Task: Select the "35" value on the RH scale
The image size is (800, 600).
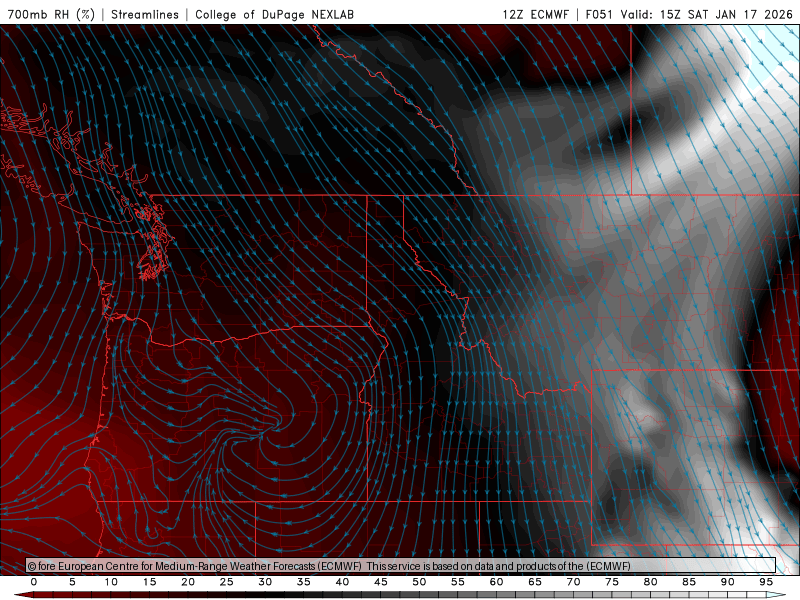Action: coord(304,582)
